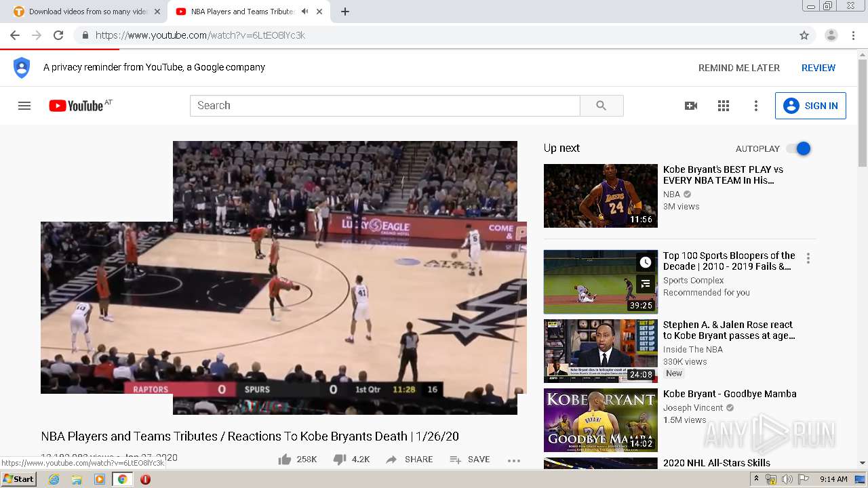
Task: Open YouTube settings three-dot menu
Action: [756, 106]
